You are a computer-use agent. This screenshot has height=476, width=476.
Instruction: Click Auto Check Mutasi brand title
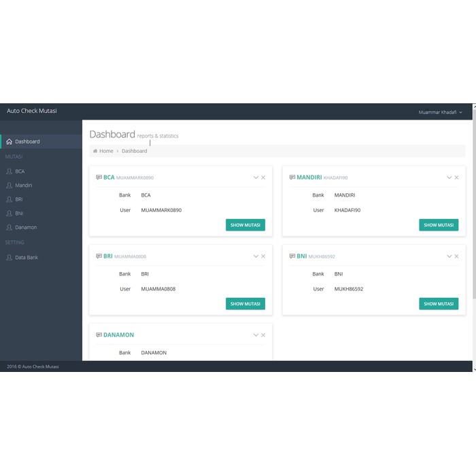click(32, 111)
